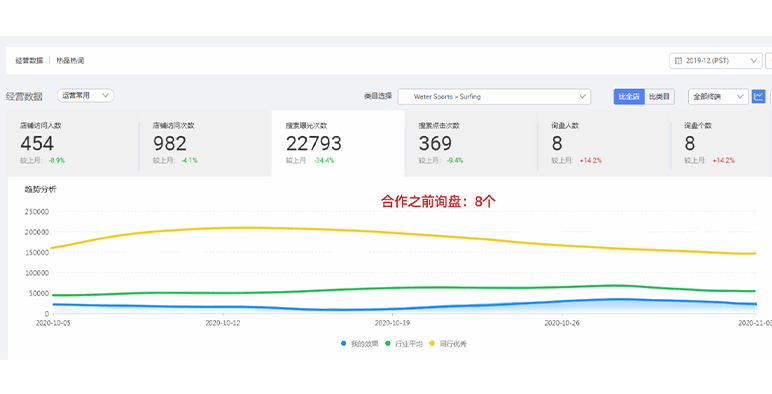Select the 店铺访问次数 982 metric card
This screenshot has width=772, height=394.
tap(205, 143)
